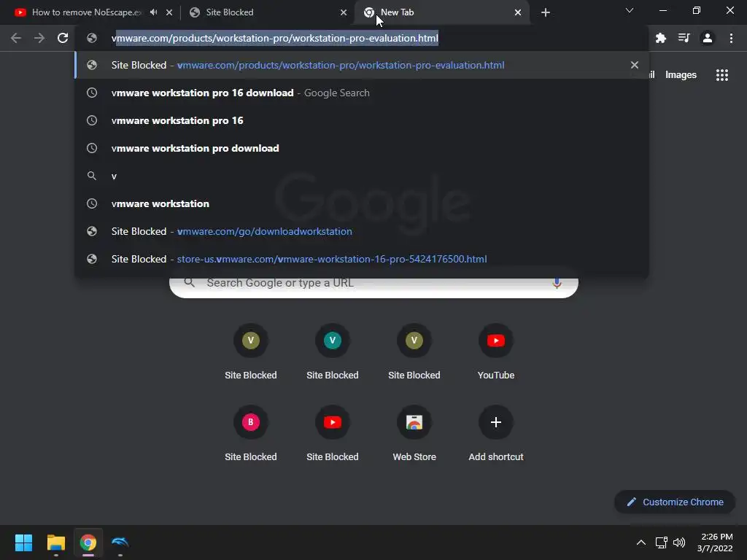Image resolution: width=747 pixels, height=560 pixels.
Task: Choose the workstation-pro-evaluation.html suggestion
Action: [362, 65]
